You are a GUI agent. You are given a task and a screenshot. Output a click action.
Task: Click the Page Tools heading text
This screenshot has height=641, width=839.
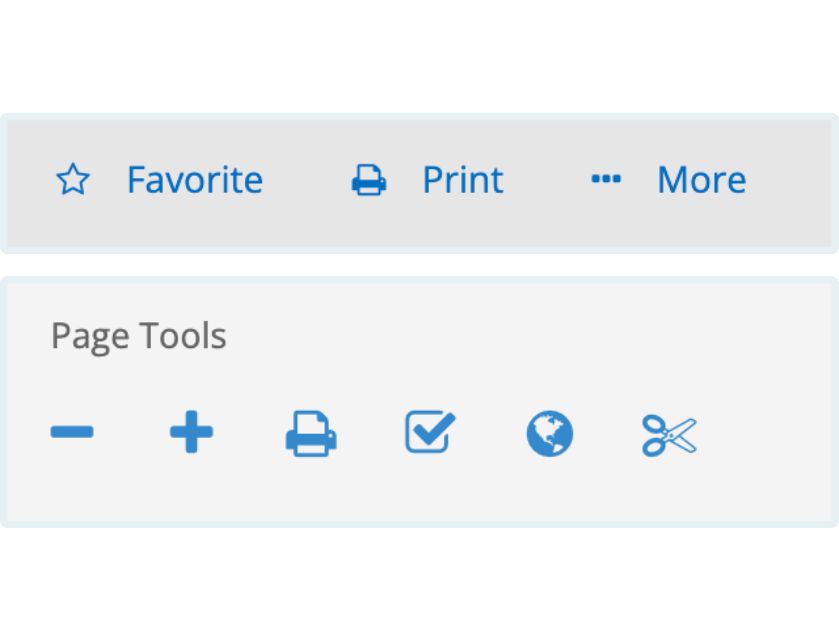(139, 336)
